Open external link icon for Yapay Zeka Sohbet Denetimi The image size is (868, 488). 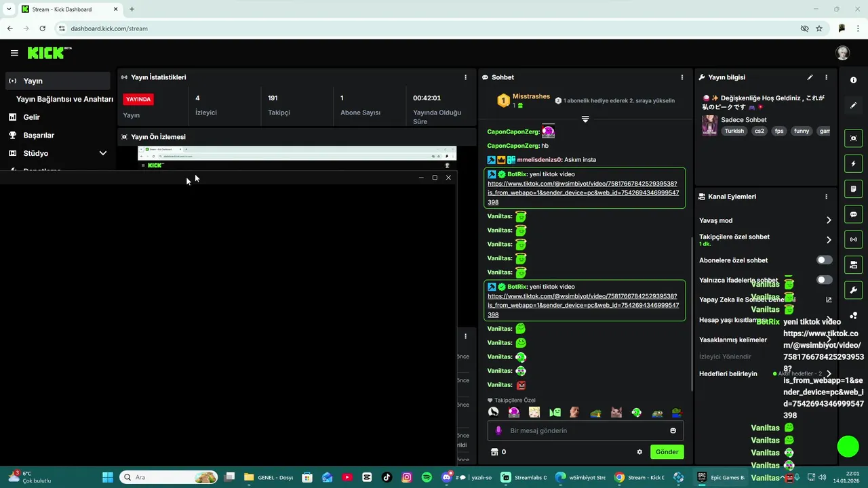829,300
